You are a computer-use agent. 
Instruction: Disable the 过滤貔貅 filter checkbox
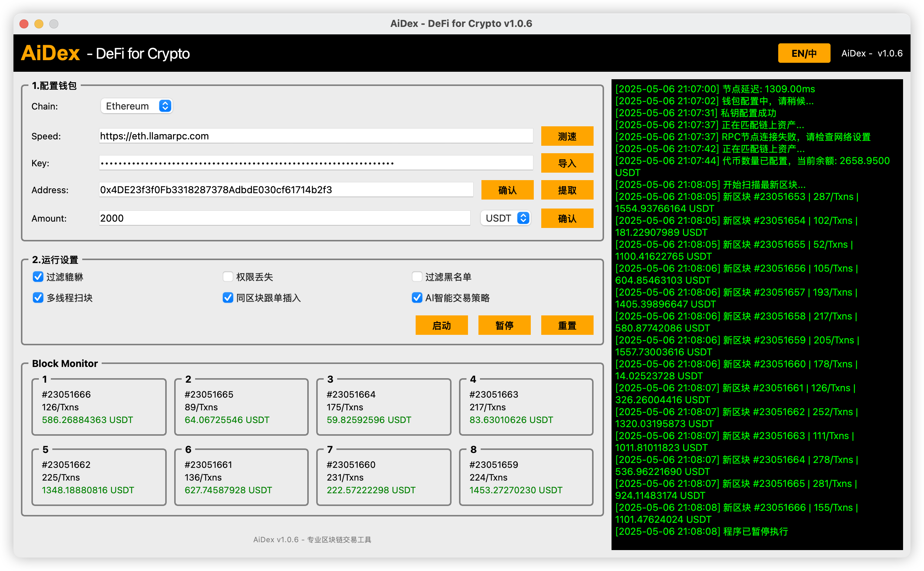click(38, 277)
